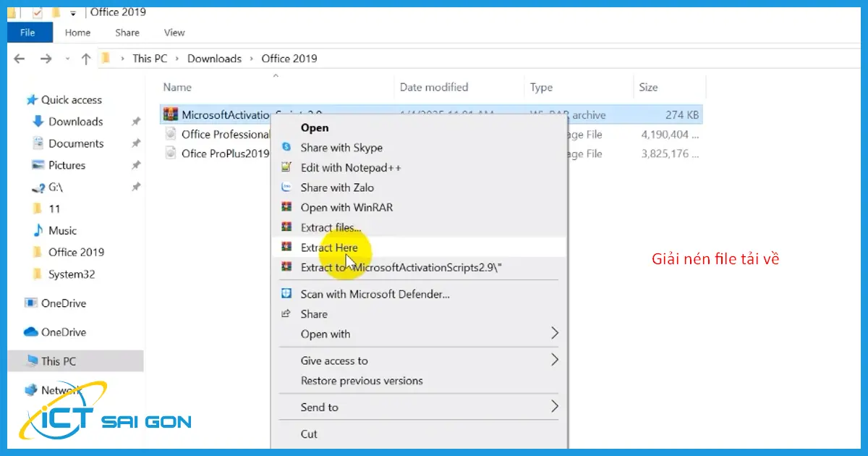This screenshot has width=868, height=456.
Task: Click the Forward navigation arrow
Action: (46, 59)
